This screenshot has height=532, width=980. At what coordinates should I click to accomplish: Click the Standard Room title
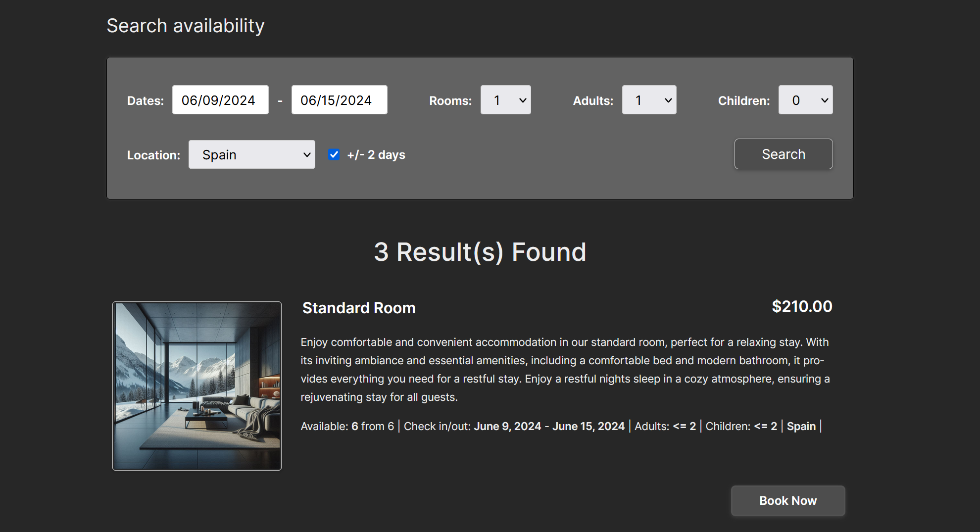tap(359, 308)
